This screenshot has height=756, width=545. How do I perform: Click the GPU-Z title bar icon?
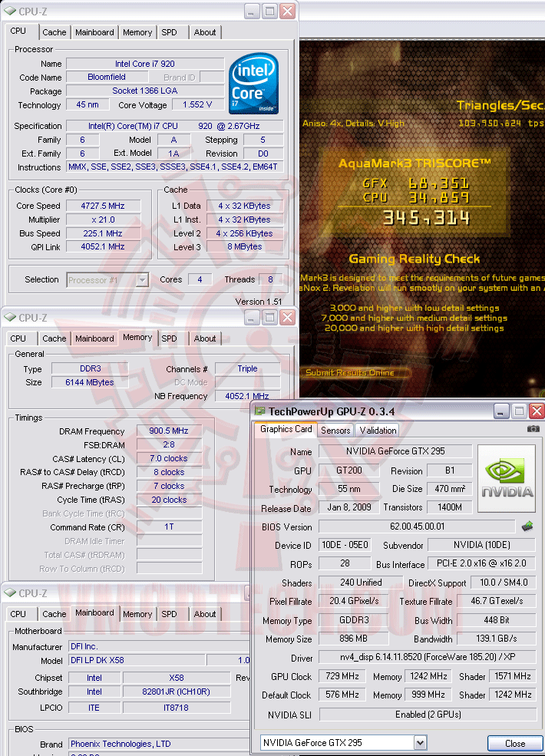click(x=260, y=411)
